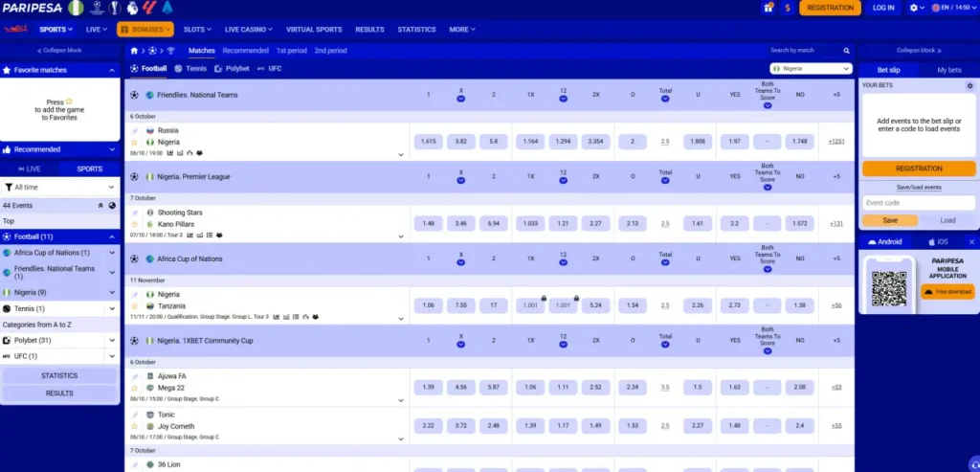This screenshot has width=980, height=472.
Task: Open the All time filter dropdown
Action: click(x=60, y=187)
